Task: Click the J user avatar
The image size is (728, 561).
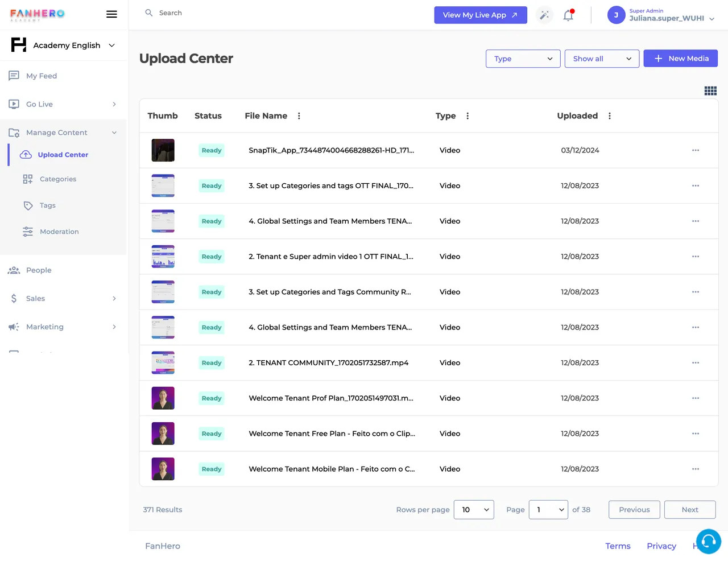Action: pyautogui.click(x=616, y=15)
